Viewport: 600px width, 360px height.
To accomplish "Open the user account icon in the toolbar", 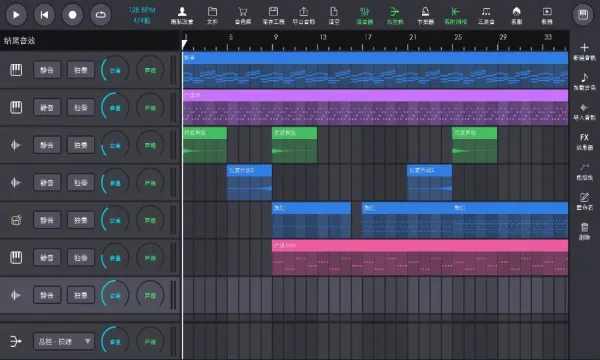I will coord(182,15).
